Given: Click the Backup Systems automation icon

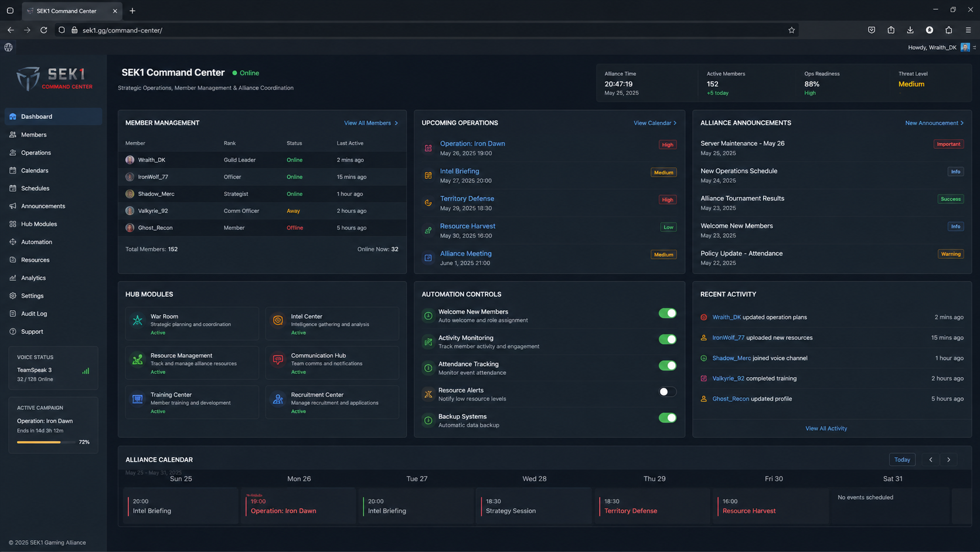Looking at the screenshot, I should click(x=428, y=421).
